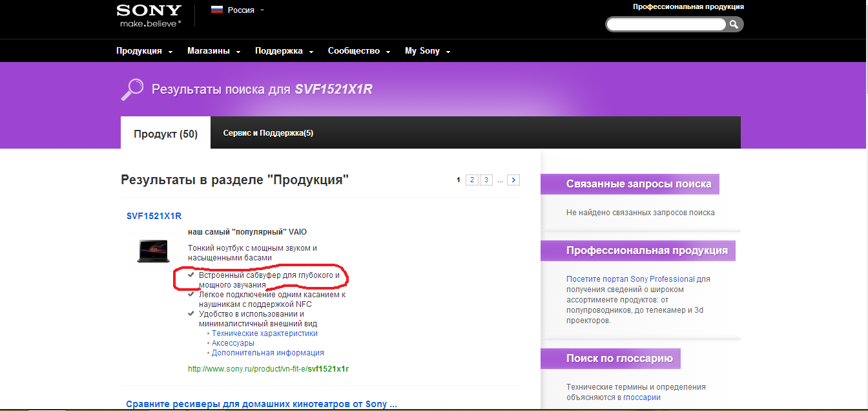Click the Russian flag icon
Viewport: 868px width, 411px height.
(217, 10)
